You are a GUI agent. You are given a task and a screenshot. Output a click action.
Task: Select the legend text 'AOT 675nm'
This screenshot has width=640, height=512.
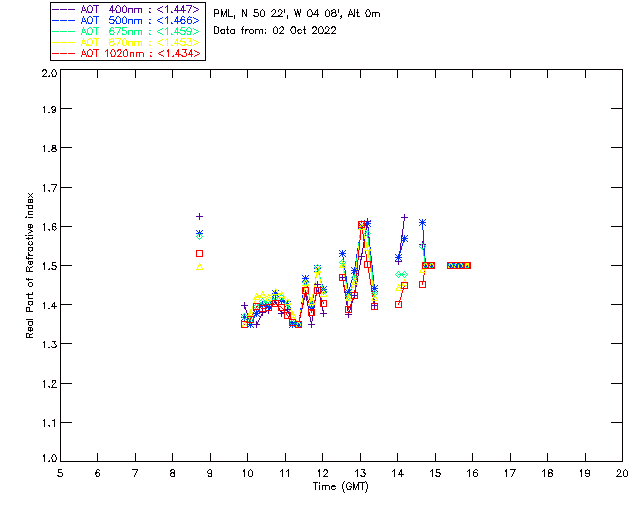[x=111, y=31]
